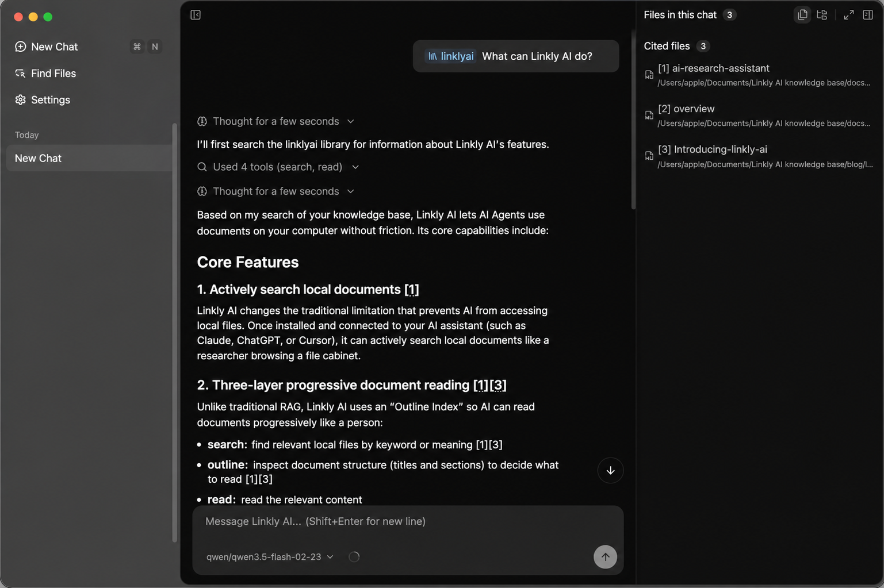
Task: Click the path under [3] Introducing-linkly-ai
Action: pyautogui.click(x=765, y=164)
